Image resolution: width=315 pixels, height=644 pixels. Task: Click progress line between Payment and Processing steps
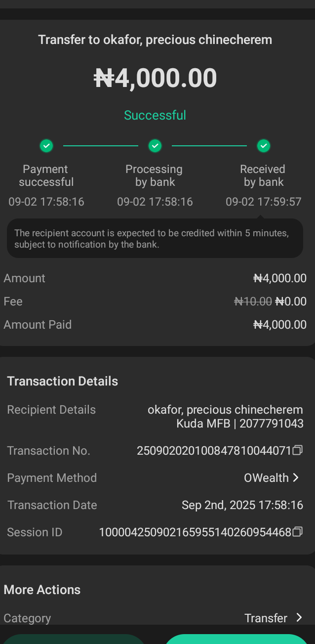101,146
